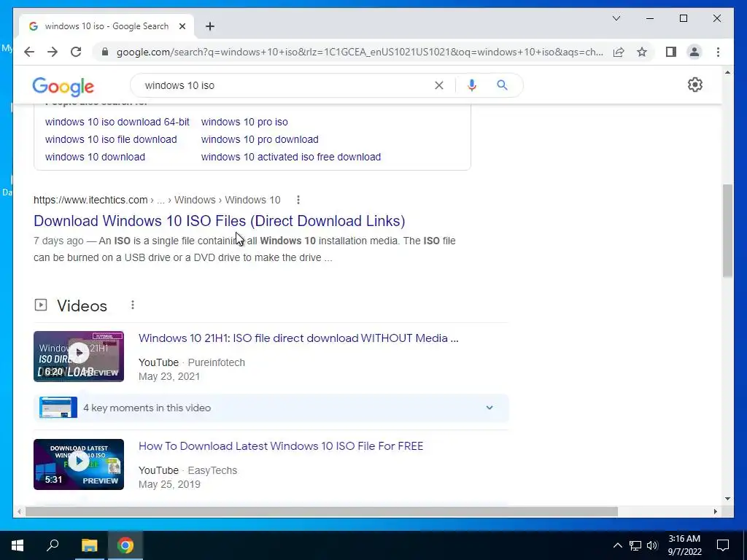Open the network status tray icon

point(635,545)
